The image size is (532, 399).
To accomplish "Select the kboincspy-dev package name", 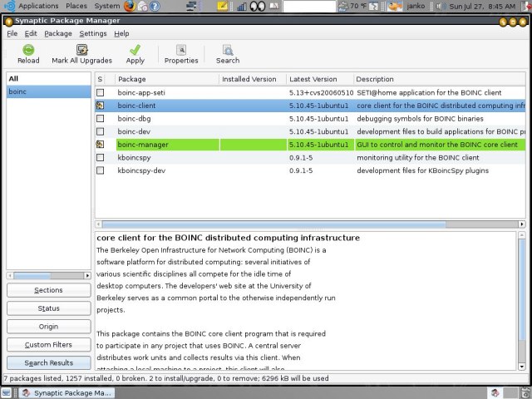I will tap(141, 170).
